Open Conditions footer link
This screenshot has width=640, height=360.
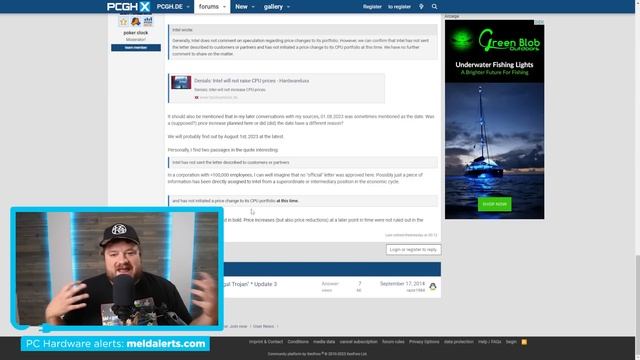tap(298, 342)
